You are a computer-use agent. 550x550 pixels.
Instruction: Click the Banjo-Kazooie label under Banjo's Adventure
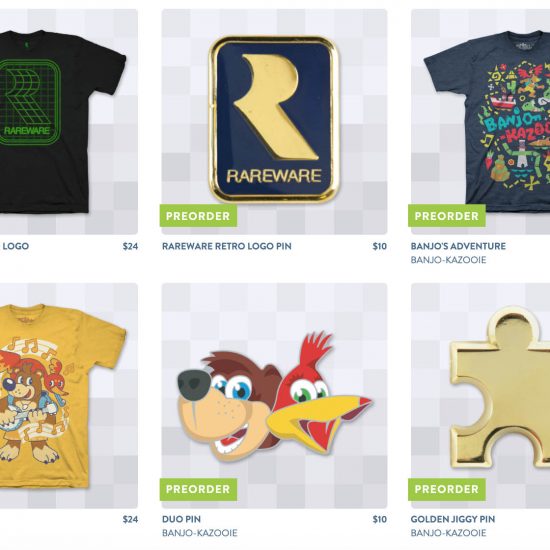448,260
